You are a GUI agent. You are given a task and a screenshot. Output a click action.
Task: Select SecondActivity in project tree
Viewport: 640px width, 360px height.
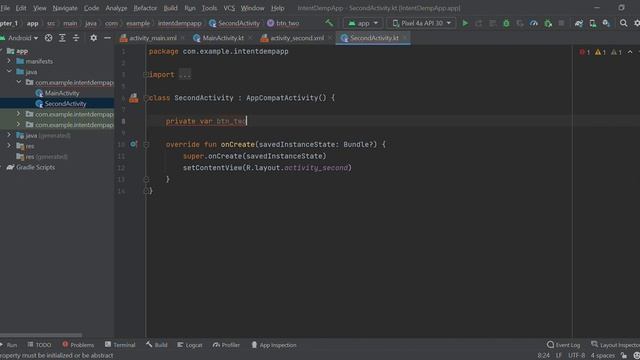point(65,104)
